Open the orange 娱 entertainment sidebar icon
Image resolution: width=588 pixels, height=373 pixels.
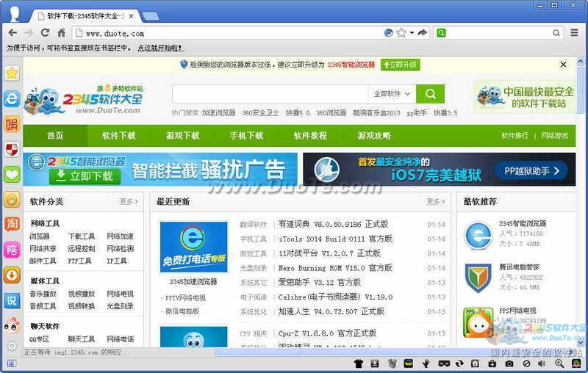click(x=12, y=124)
